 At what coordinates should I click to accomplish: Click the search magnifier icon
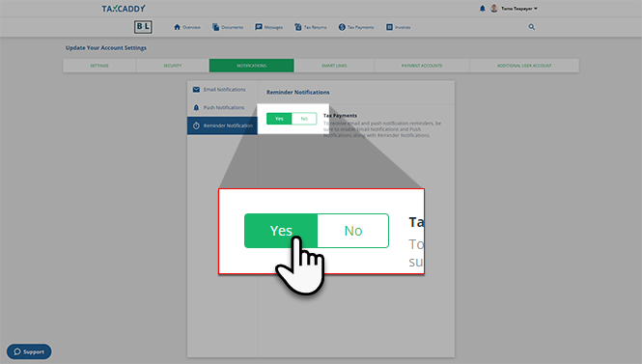point(531,27)
